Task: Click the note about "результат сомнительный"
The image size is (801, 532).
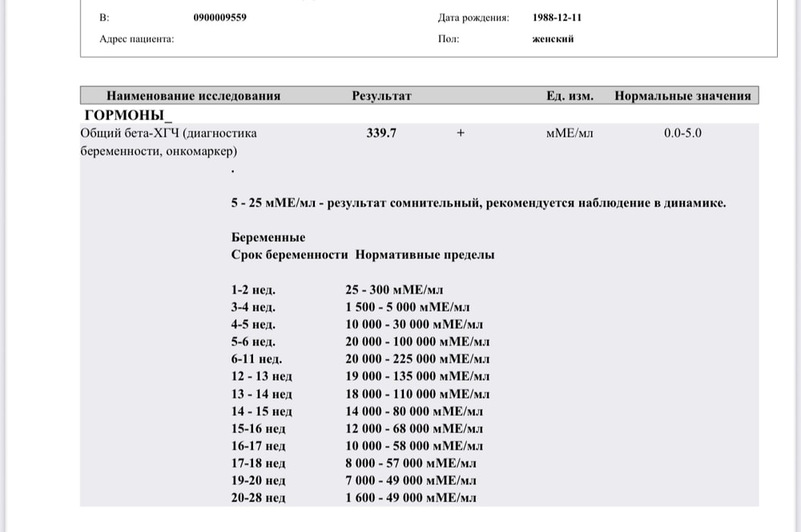Action: tap(478, 203)
